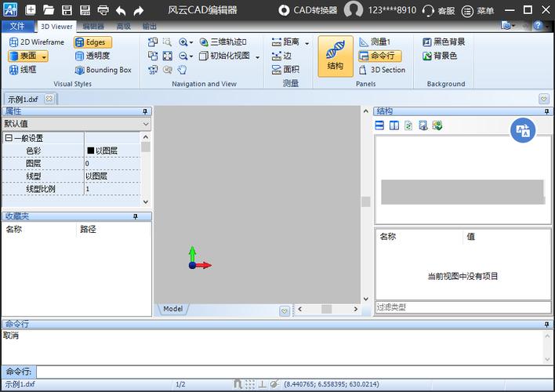This screenshot has width=555, height=392.
Task: Click the 过滤类型 filter input field
Action: point(463,307)
